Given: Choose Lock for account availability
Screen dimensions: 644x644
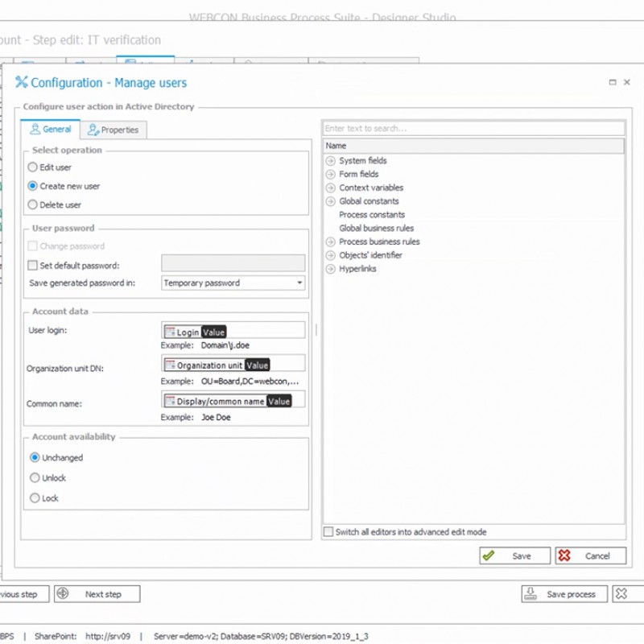Looking at the screenshot, I should [x=35, y=498].
